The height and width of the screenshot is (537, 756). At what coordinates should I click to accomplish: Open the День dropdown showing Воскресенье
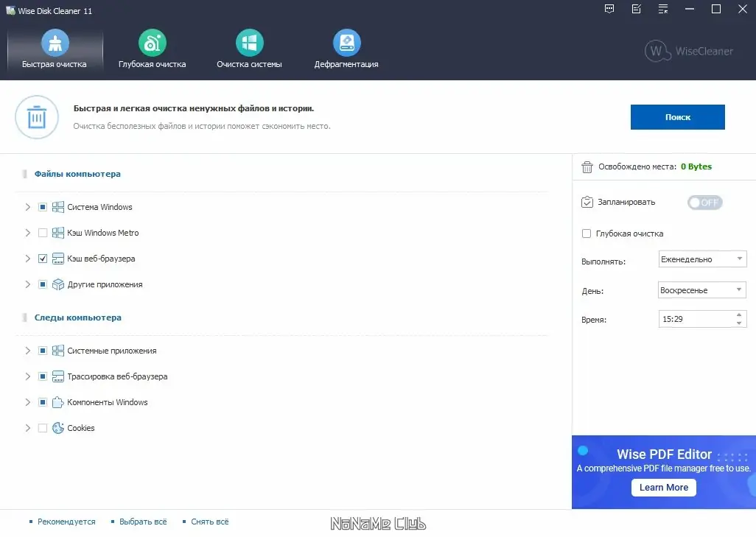pyautogui.click(x=701, y=289)
